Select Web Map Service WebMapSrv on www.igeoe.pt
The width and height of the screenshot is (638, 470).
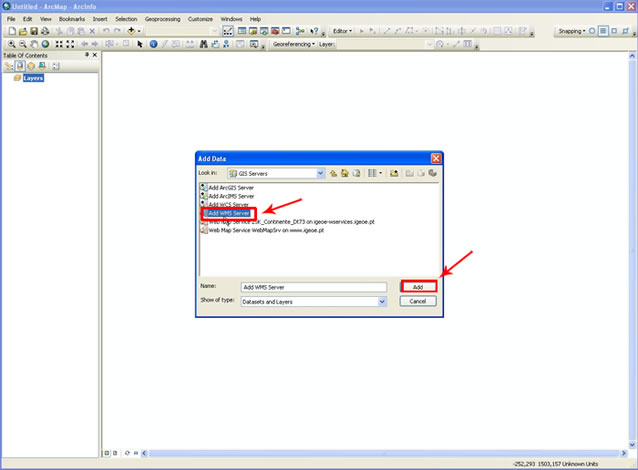coord(262,230)
